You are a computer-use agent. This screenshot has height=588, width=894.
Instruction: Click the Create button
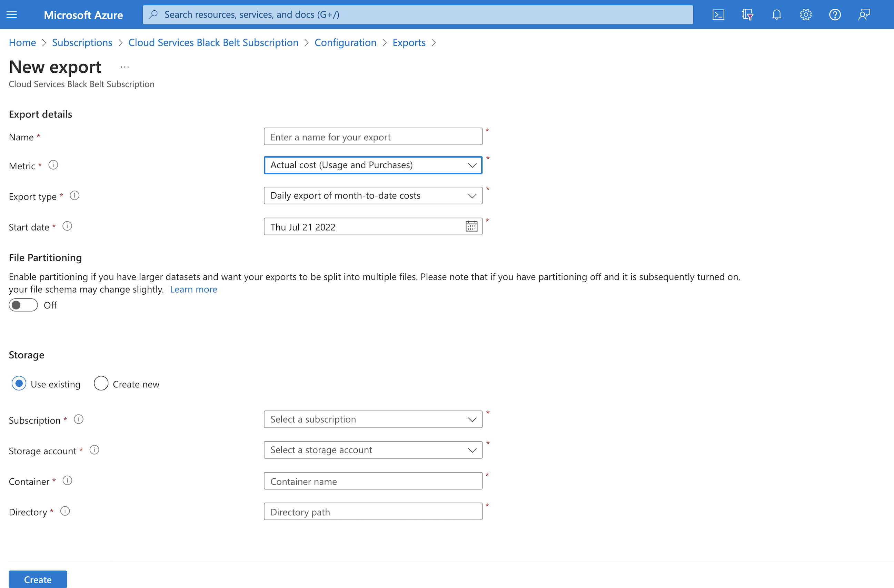click(38, 579)
